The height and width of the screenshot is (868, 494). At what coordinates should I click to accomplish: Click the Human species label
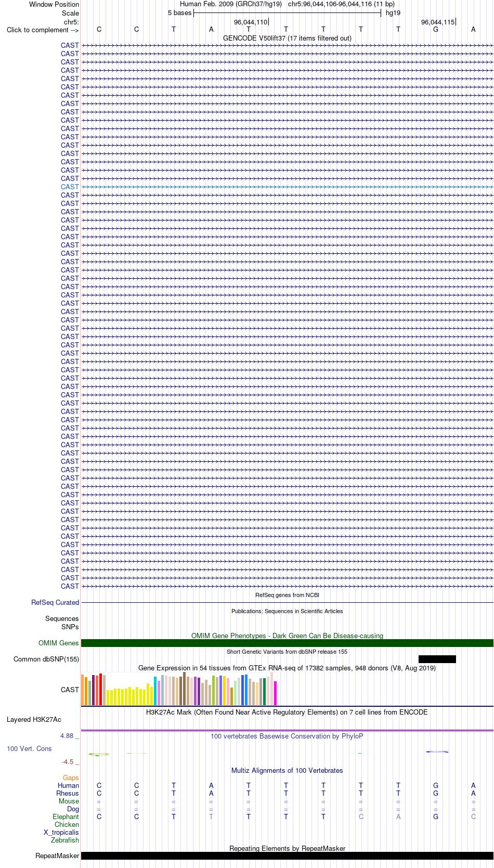68,785
